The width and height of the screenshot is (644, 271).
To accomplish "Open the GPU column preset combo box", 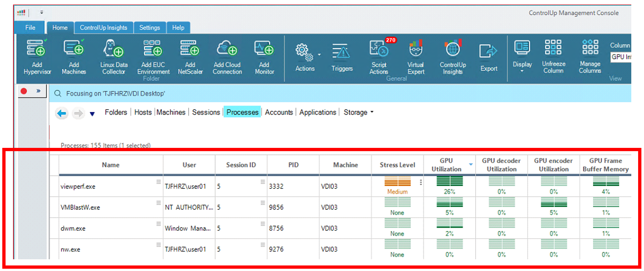I will point(621,57).
